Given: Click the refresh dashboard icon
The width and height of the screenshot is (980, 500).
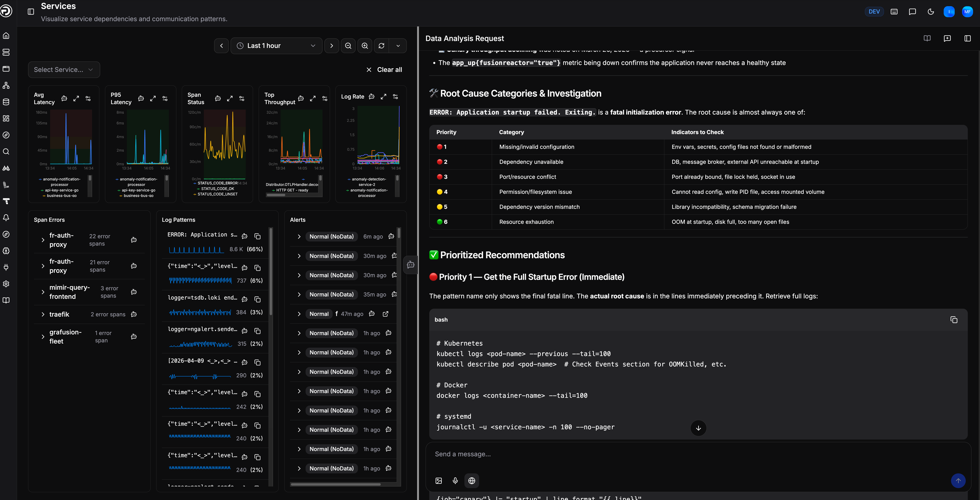Looking at the screenshot, I should click(381, 46).
